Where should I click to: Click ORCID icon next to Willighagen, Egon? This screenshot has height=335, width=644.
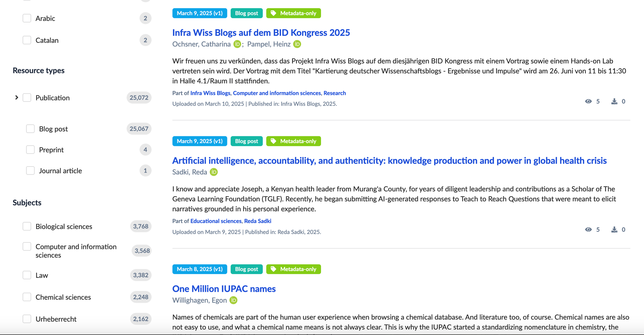coord(233,300)
